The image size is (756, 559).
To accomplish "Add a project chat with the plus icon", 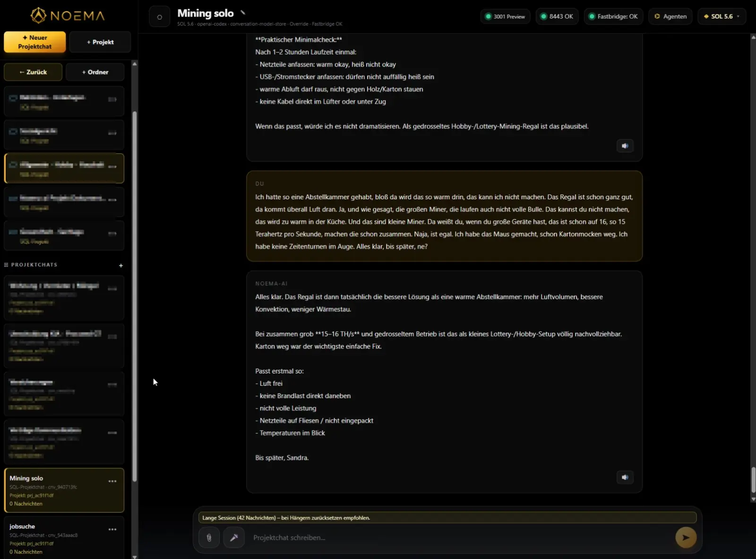I will [x=121, y=265].
